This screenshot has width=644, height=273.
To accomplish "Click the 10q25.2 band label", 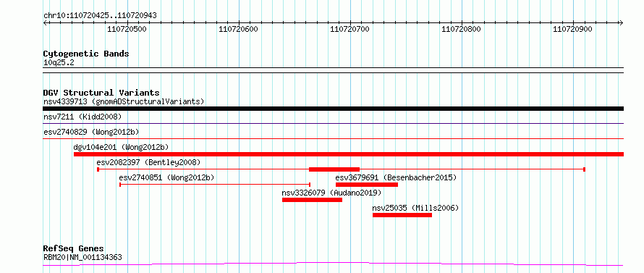I will [59, 63].
